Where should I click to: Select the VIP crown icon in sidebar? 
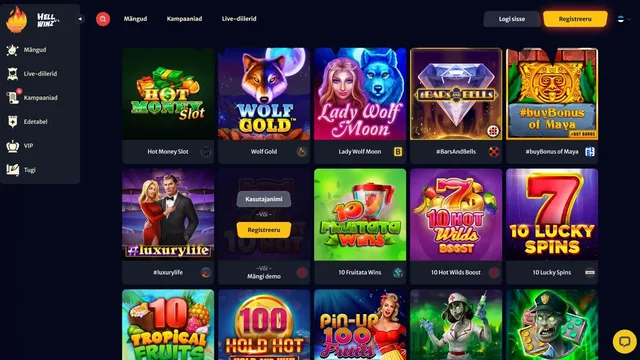pyautogui.click(x=13, y=146)
